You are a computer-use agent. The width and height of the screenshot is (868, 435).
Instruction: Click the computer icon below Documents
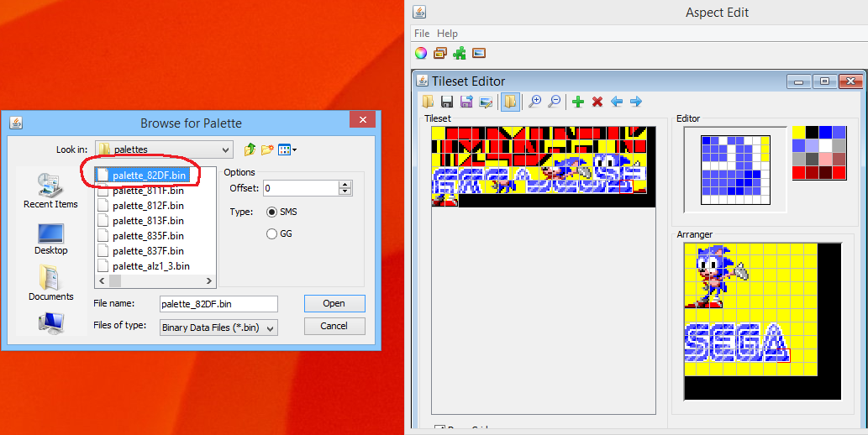(50, 322)
